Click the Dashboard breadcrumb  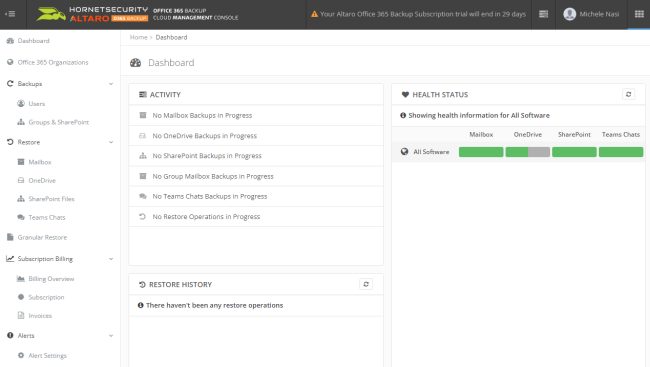pos(171,37)
